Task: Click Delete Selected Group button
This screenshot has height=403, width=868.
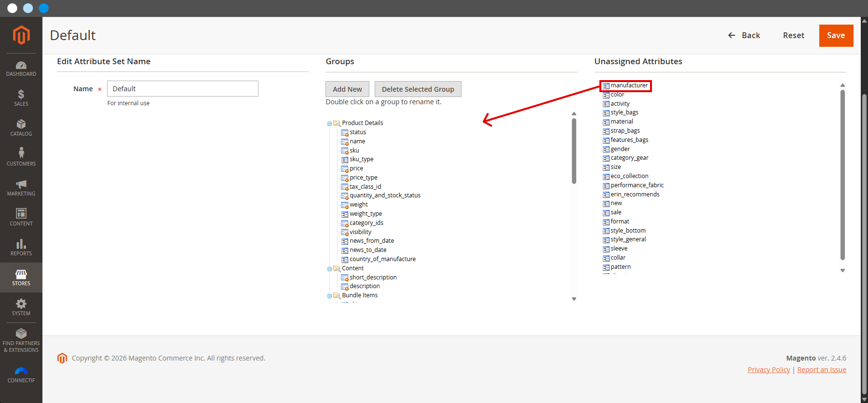Action: (x=418, y=89)
